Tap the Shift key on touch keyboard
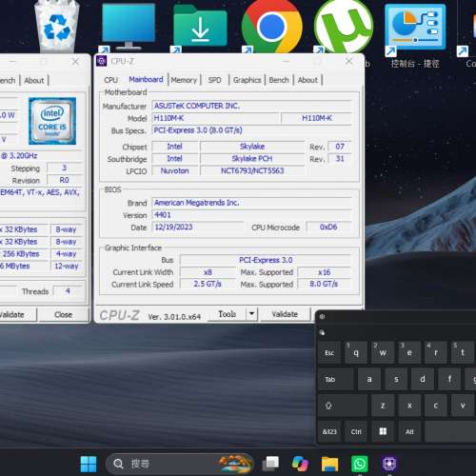Screen dimensions: 476x476 click(343, 406)
